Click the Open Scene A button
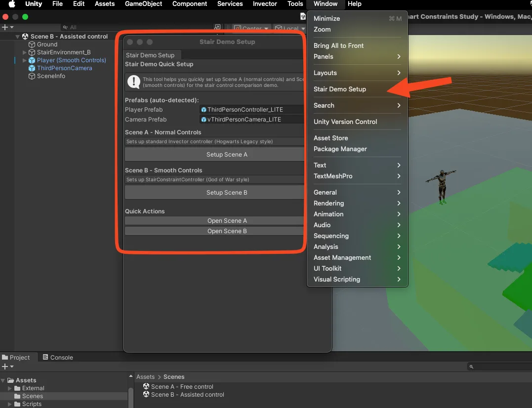Screen dimensions: 532x408 214,221
